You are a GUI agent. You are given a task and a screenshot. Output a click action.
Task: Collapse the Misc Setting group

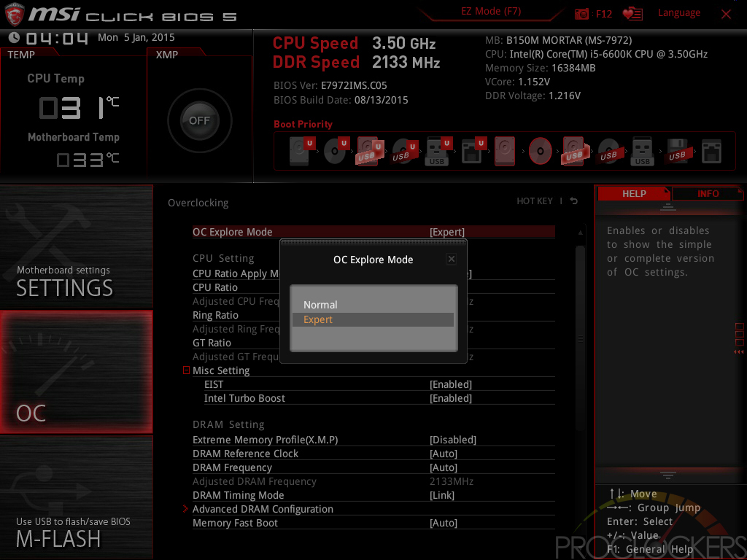point(186,370)
